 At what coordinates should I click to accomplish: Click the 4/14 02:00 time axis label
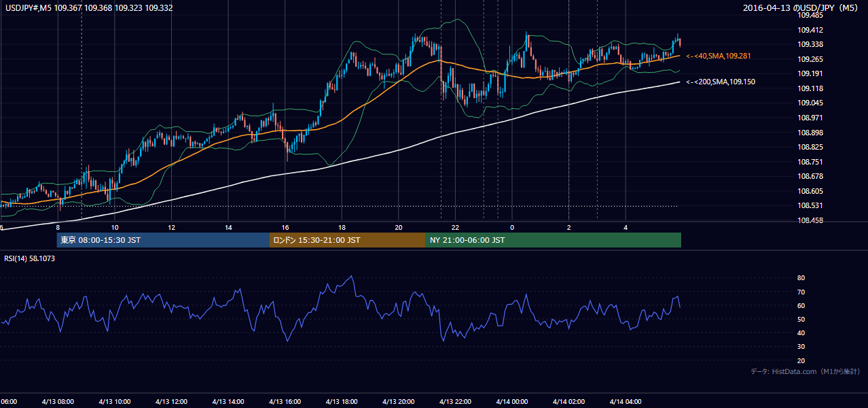coord(568,402)
